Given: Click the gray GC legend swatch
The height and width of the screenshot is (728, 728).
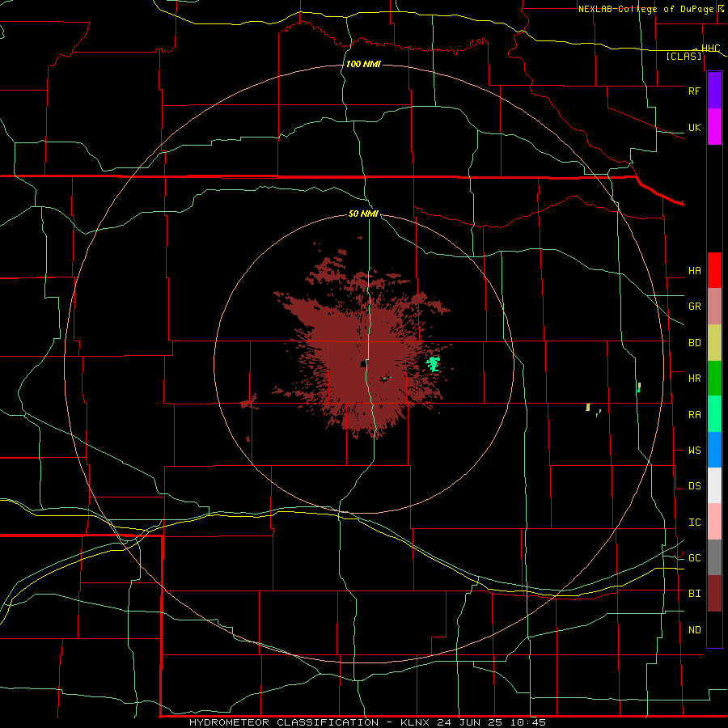Looking at the screenshot, I should 714,557.
